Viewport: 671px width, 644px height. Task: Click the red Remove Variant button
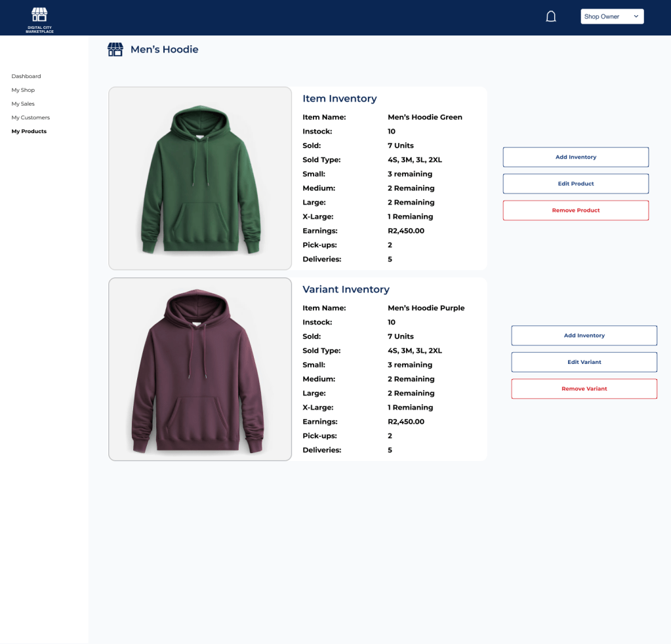584,389
